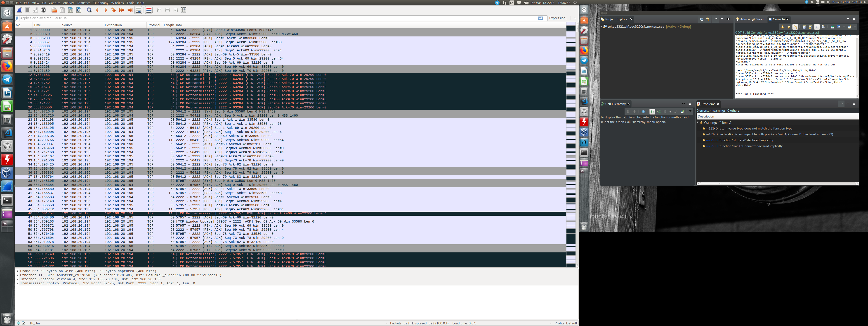Toggle auto scroll during live capture
This screenshot has width=868, height=326.
138,10
